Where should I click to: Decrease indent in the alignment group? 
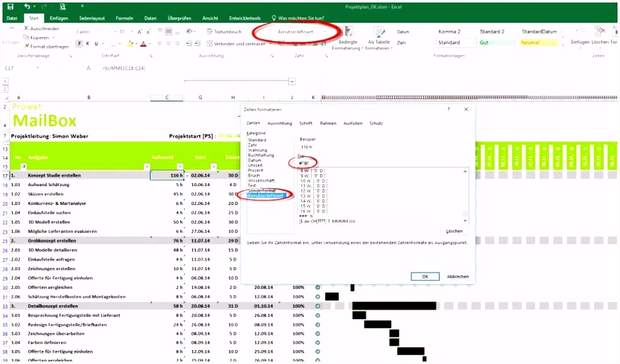pos(189,44)
